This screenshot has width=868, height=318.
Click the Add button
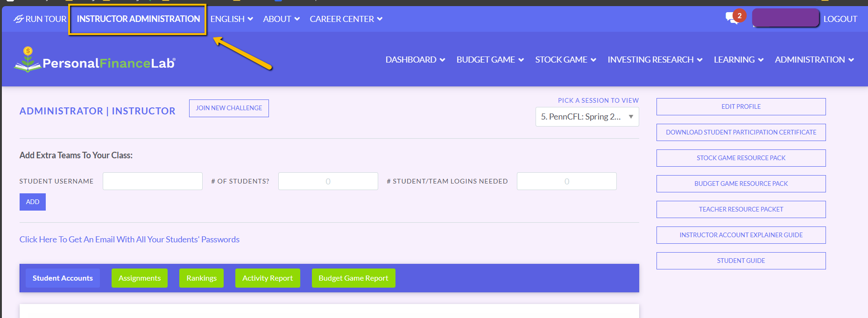[x=33, y=202]
